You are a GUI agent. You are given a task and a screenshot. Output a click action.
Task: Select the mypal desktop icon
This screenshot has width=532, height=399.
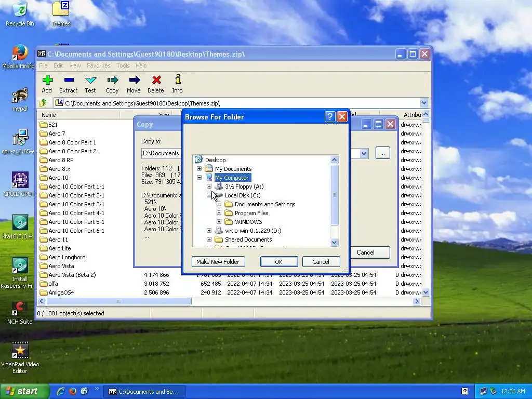(20, 99)
